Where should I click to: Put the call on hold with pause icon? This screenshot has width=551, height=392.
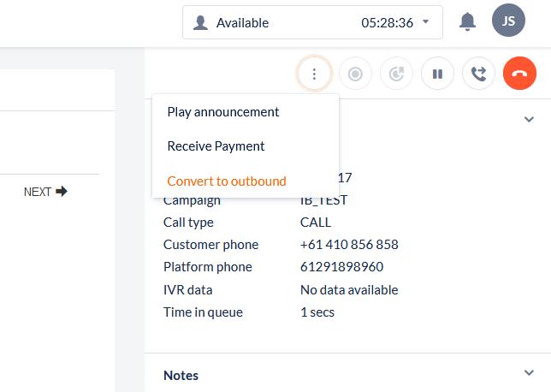tap(437, 74)
